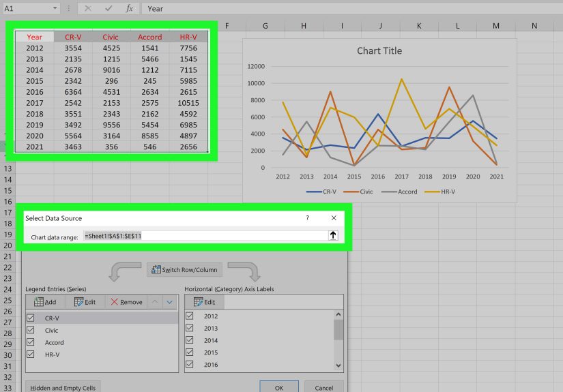Open Hidden and Empty Cells options
This screenshot has width=563, height=392.
(x=63, y=387)
